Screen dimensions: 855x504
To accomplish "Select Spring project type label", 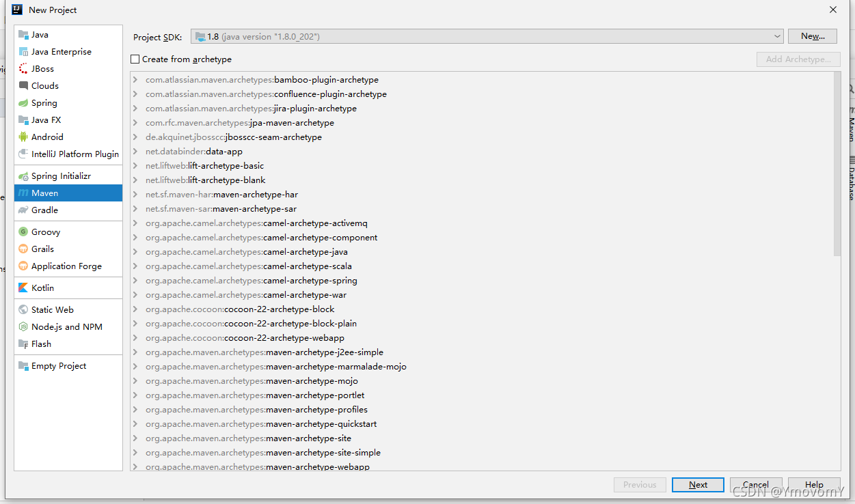I will (44, 103).
